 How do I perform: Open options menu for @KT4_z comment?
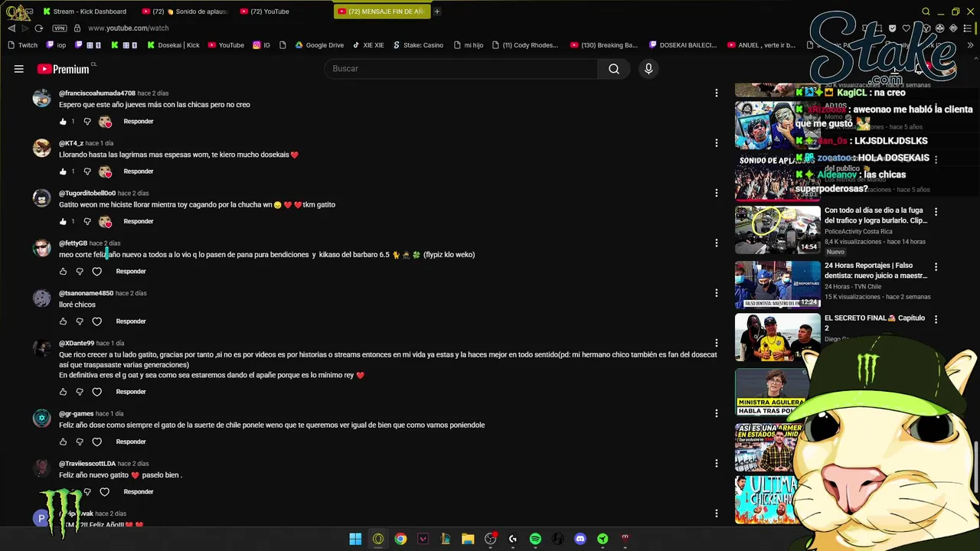coord(717,143)
